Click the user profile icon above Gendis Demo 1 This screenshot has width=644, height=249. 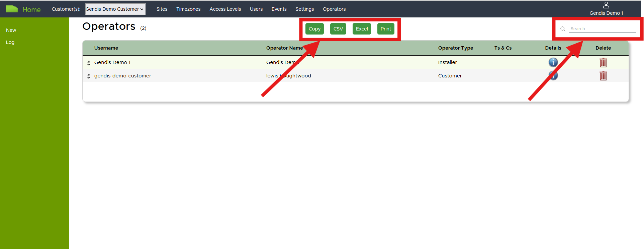pyautogui.click(x=606, y=5)
